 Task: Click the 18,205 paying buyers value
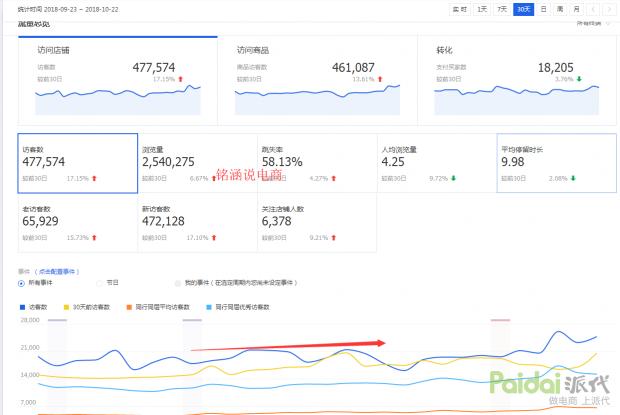tap(556, 68)
